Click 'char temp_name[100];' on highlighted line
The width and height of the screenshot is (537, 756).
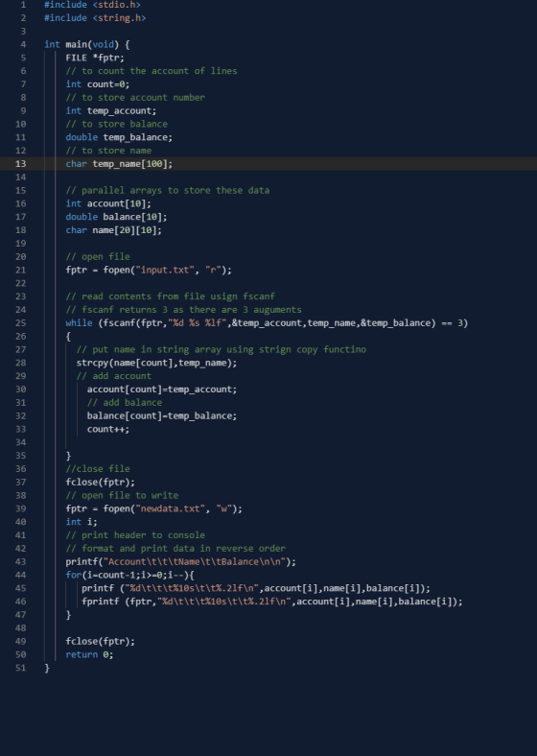pyautogui.click(x=119, y=164)
